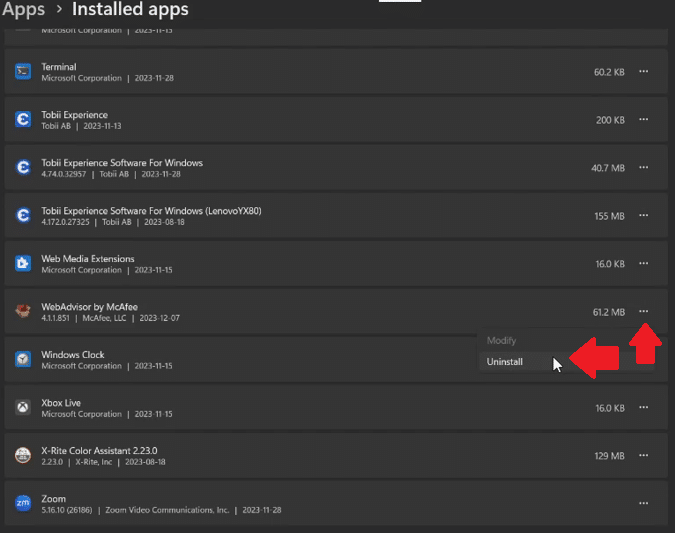Click the Tobii Experience app icon
The height and width of the screenshot is (533, 675).
pos(23,119)
